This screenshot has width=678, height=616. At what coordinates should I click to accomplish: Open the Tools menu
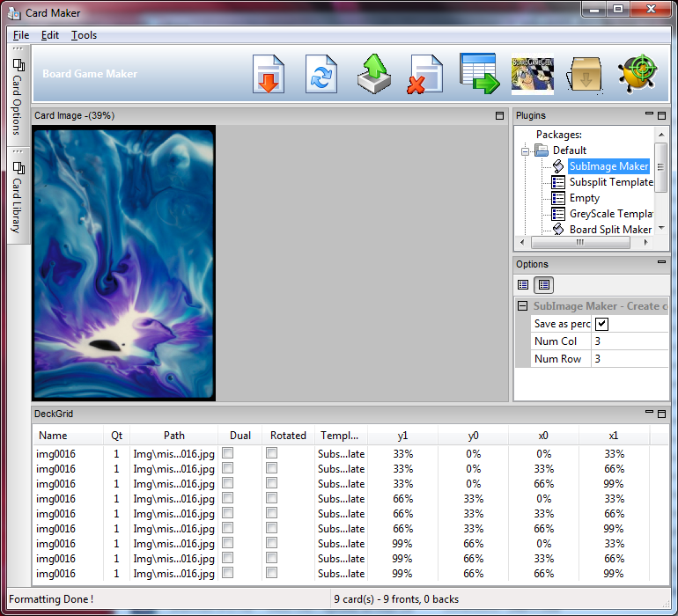(84, 35)
